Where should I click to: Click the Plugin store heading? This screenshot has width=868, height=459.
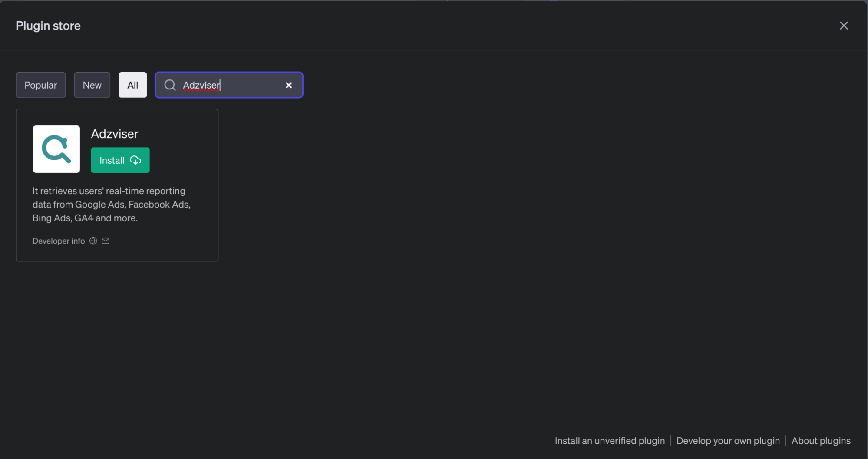point(48,26)
